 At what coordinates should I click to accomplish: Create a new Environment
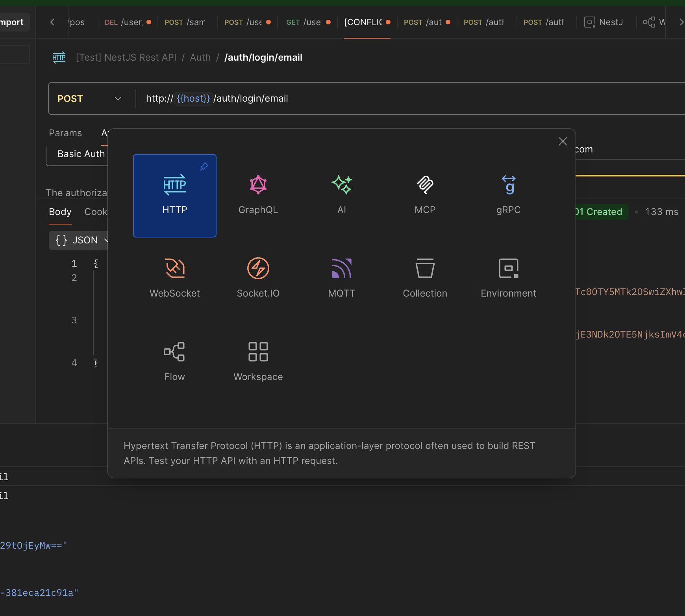coord(509,279)
